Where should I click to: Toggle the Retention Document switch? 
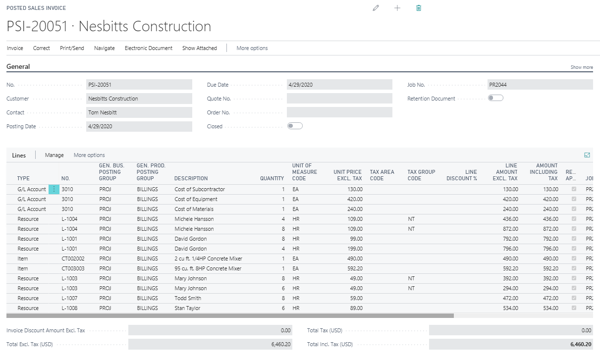[x=495, y=98]
